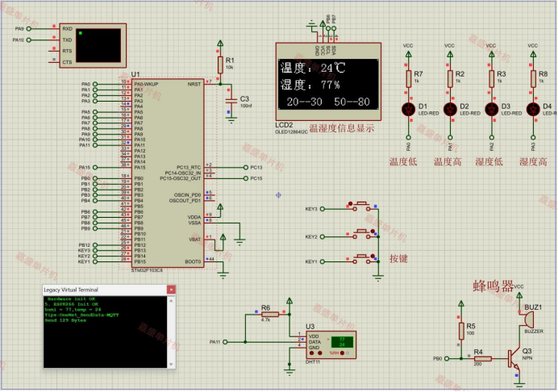Push the KEY3 button switch
The height and width of the screenshot is (392, 558).
[x=363, y=206]
